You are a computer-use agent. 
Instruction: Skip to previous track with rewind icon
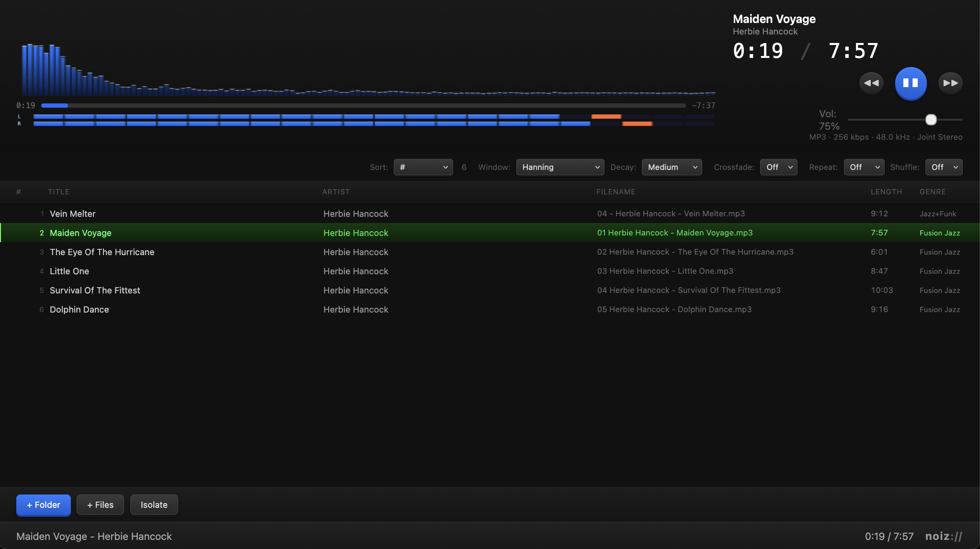(871, 83)
